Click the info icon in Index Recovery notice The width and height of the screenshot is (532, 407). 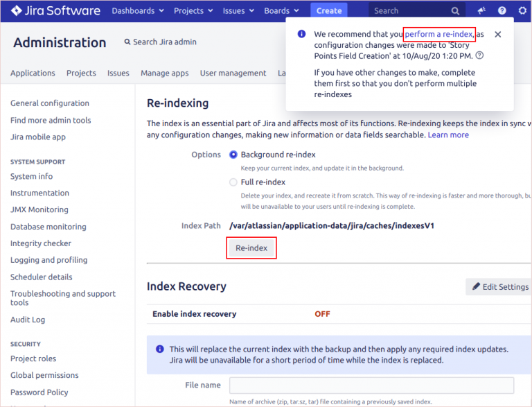pos(159,349)
